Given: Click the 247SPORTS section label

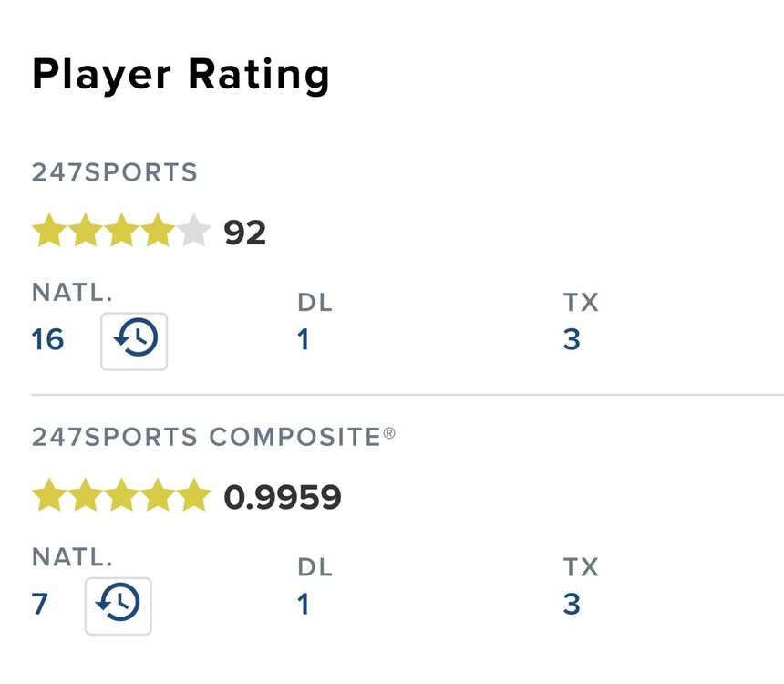Looking at the screenshot, I should 115,172.
